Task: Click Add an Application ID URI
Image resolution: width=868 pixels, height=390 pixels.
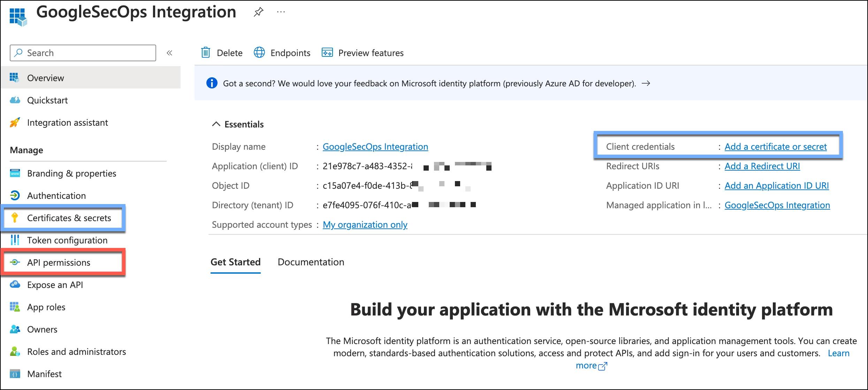Action: 777,186
